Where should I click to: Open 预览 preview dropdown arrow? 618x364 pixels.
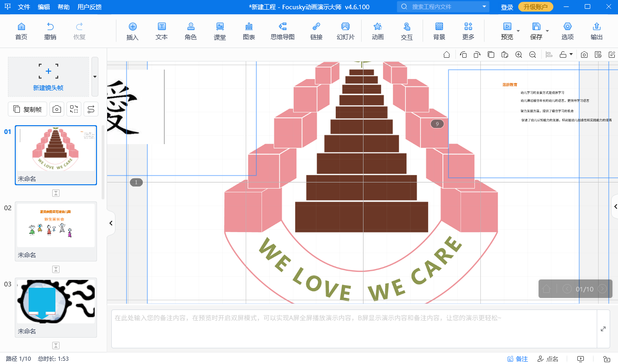(518, 31)
